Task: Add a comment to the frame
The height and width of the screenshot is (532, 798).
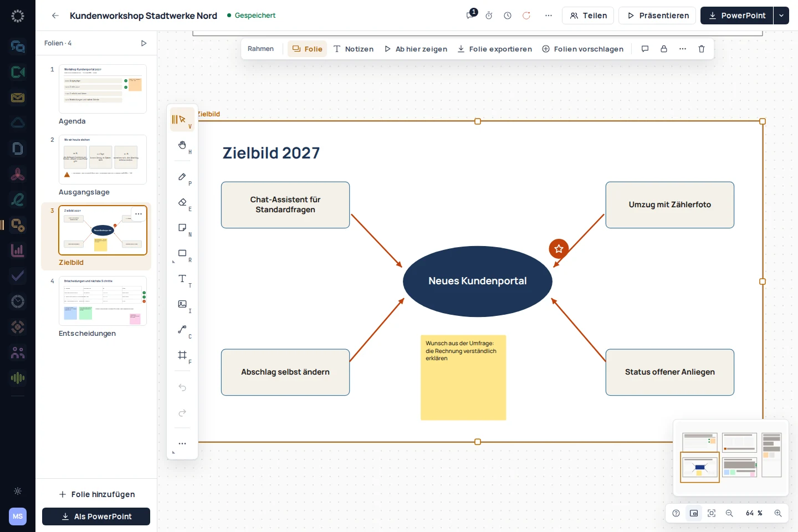Action: pyautogui.click(x=645, y=49)
